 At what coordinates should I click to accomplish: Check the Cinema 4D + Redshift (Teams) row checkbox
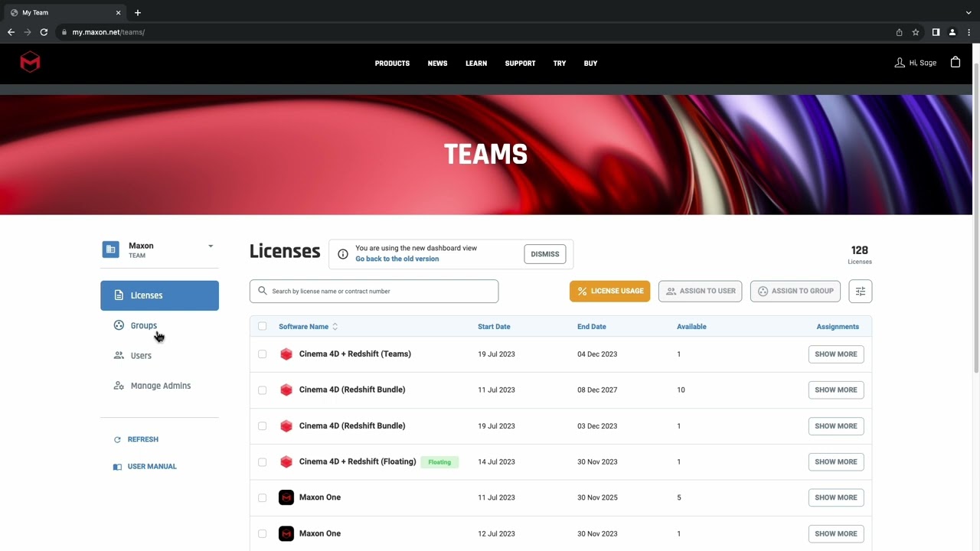coord(263,354)
